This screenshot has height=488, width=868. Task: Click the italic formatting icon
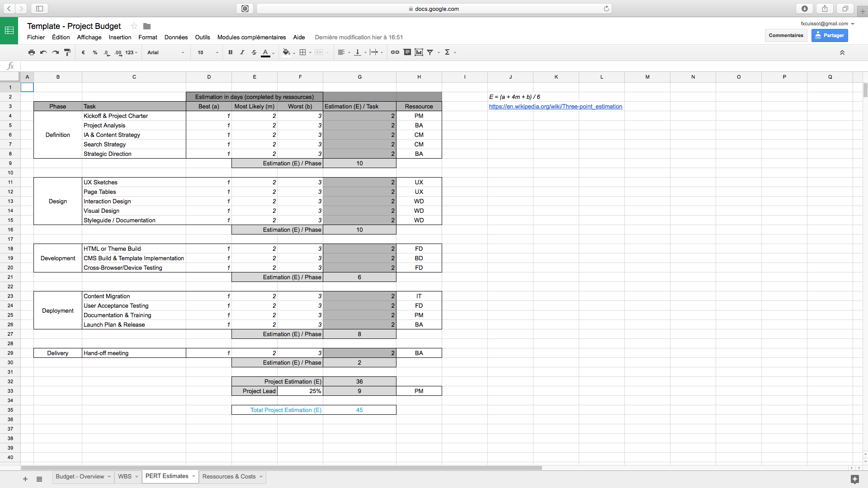click(241, 52)
